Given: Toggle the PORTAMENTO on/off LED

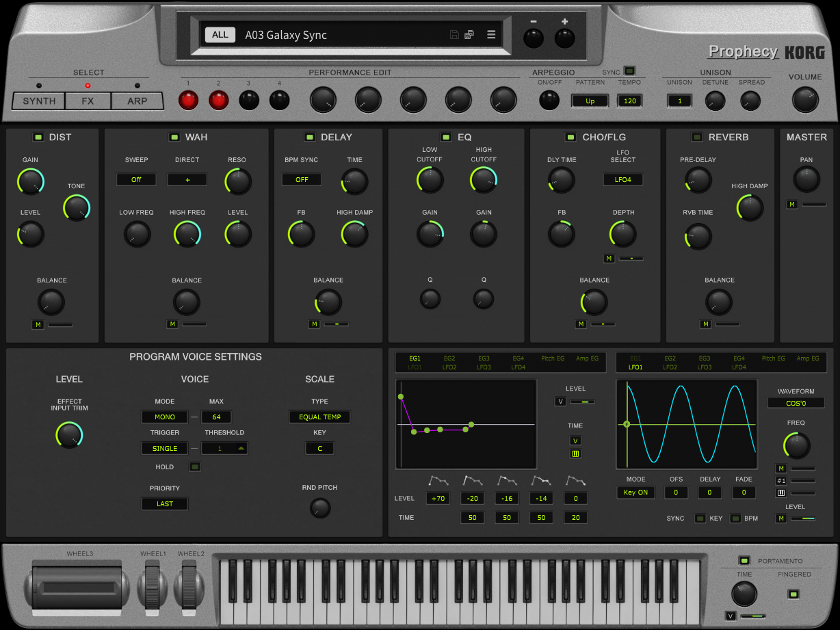Looking at the screenshot, I should 744,560.
